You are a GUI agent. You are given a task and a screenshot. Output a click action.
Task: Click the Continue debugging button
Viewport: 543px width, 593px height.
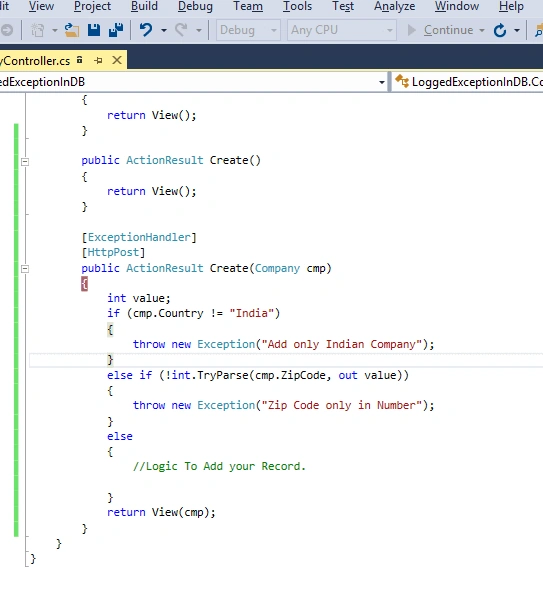tap(445, 30)
